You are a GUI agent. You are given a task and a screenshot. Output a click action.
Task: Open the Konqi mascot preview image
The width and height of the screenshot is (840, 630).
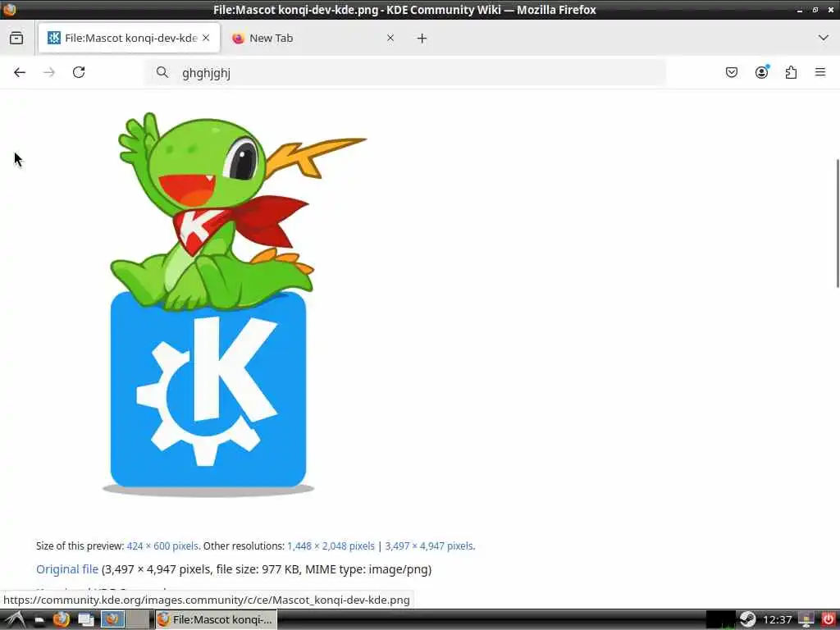click(234, 304)
